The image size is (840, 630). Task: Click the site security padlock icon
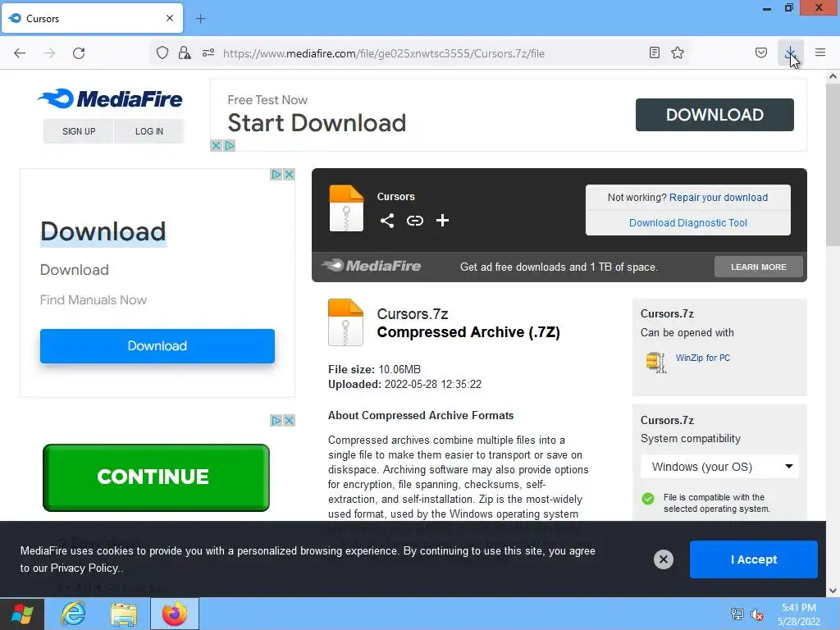(185, 53)
